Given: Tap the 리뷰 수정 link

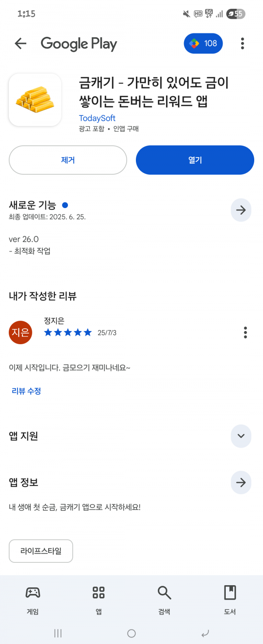Looking at the screenshot, I should point(26,391).
